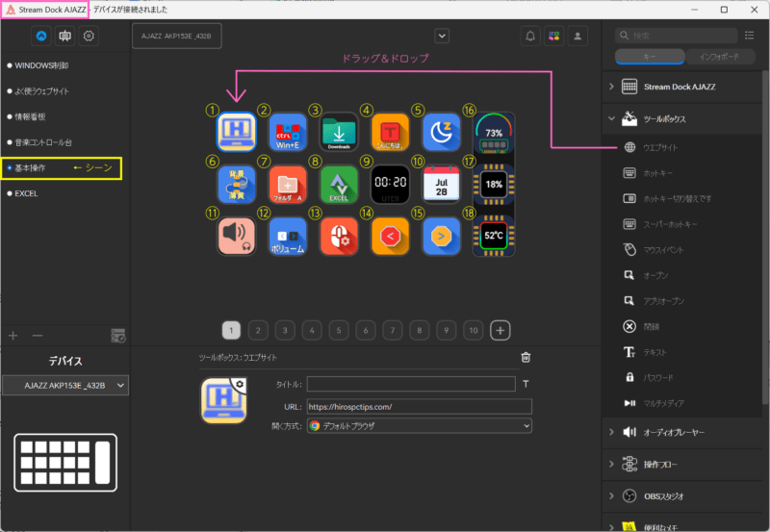Open the device selector dropdown AJAZZ AKP153E
Screen dimensions: 770x532
pyautogui.click(x=65, y=385)
